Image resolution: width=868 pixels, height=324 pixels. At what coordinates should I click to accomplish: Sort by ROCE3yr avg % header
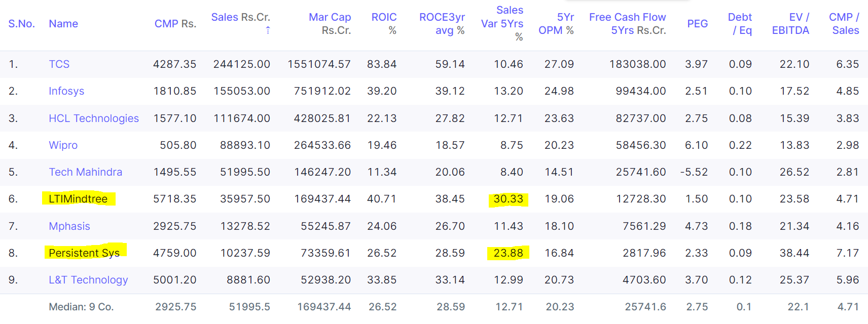pos(442,24)
